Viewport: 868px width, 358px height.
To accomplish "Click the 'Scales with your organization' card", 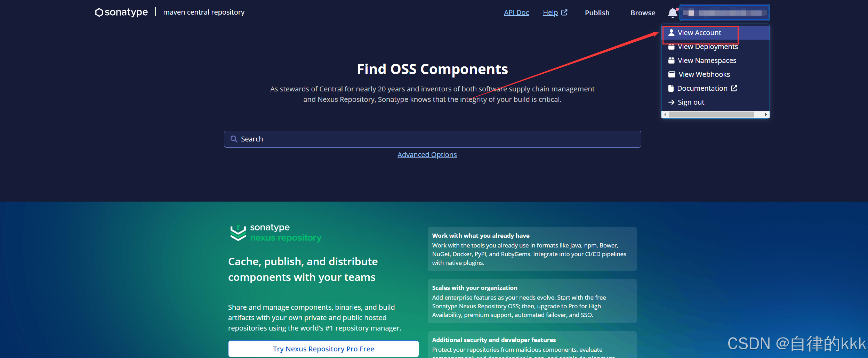I will pos(532,301).
